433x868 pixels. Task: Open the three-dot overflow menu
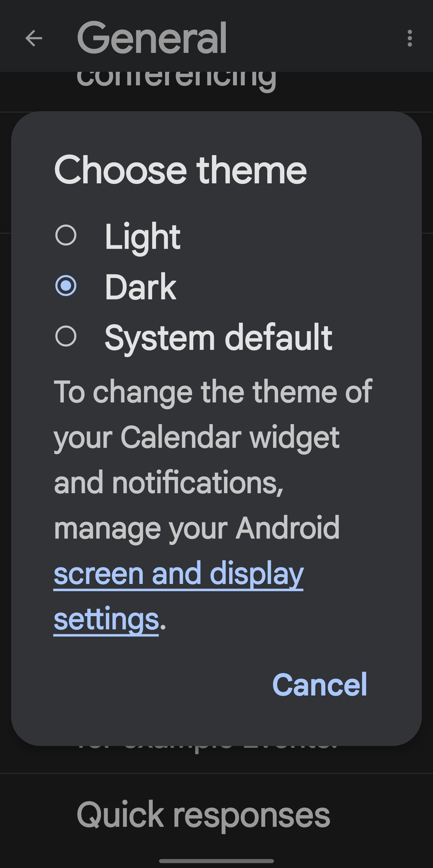coord(409,38)
